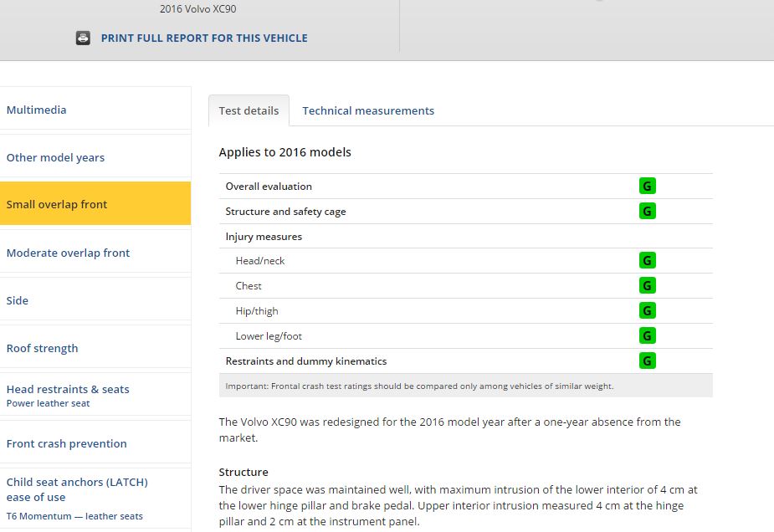Select the 'Structure and safety cage' row label
Viewport: 774px width, 532px height.
coord(285,212)
